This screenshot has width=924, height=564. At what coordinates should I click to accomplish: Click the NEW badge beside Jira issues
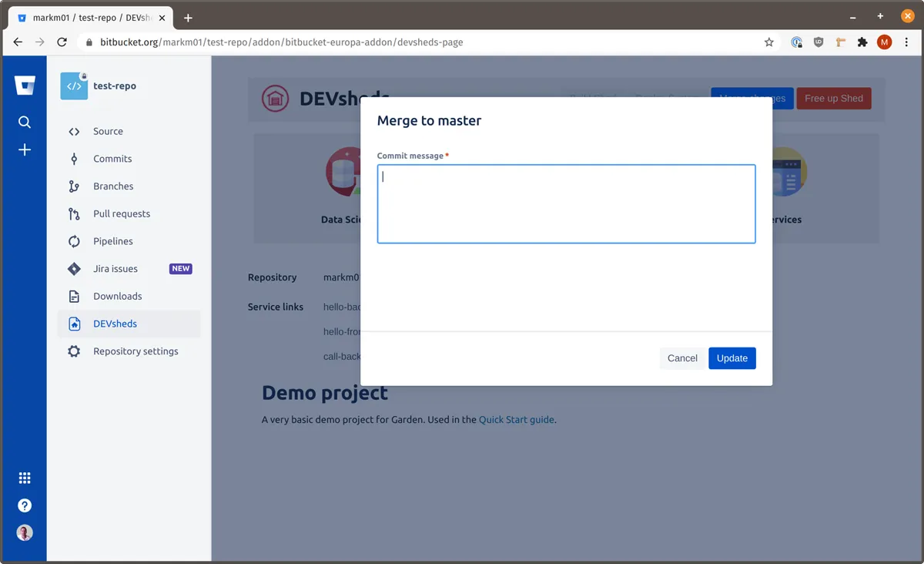coord(180,269)
